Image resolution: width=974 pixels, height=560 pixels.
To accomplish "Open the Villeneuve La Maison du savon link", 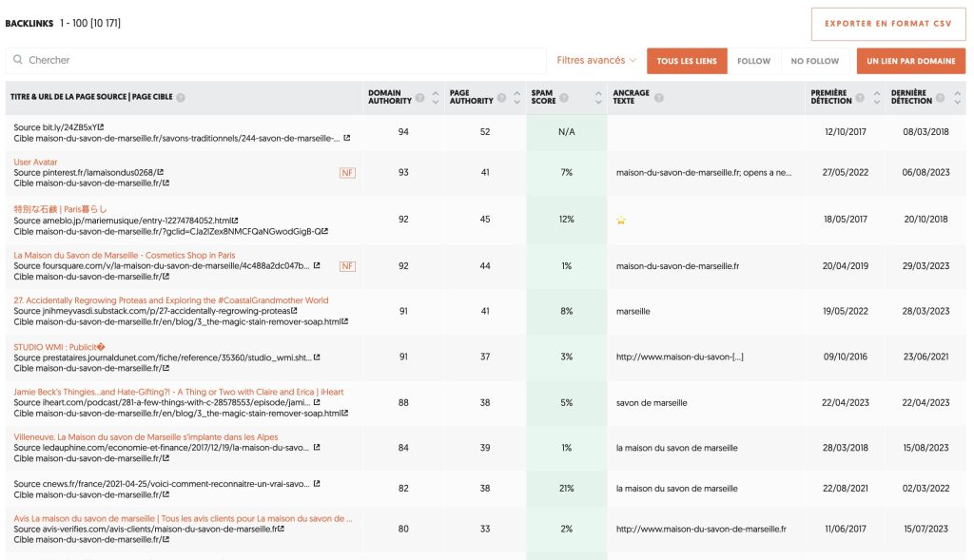I will 146,437.
